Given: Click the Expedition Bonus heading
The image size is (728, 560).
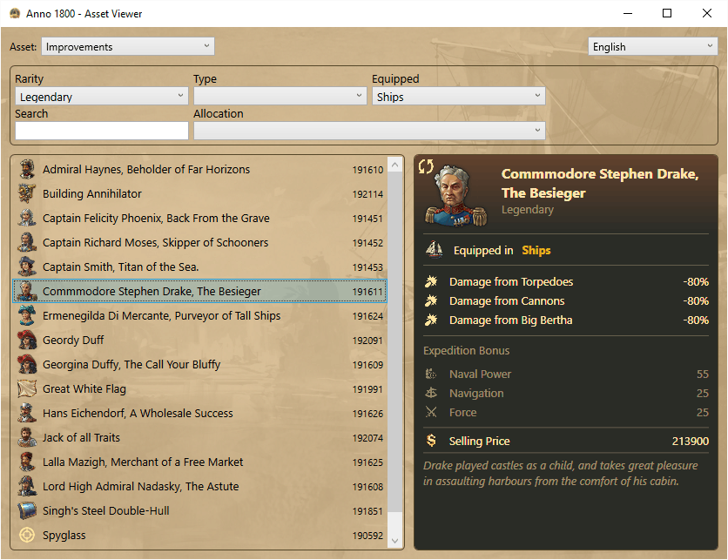Looking at the screenshot, I should tap(466, 351).
